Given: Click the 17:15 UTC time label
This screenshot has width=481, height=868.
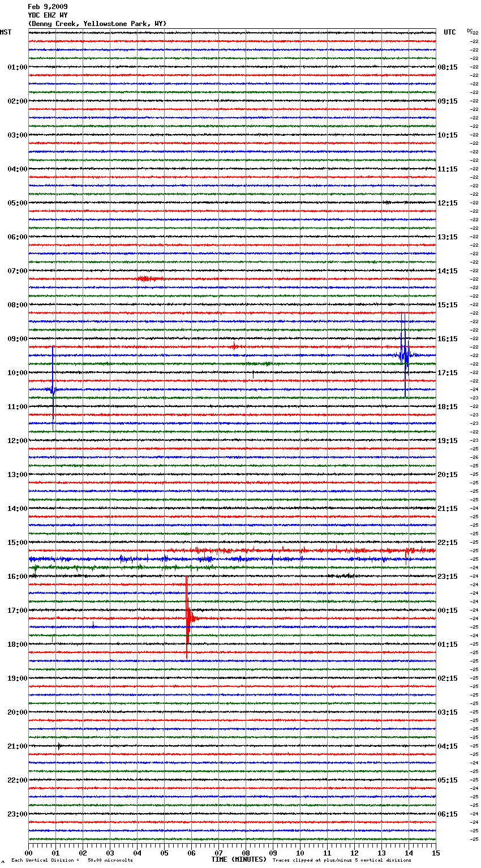Looking at the screenshot, I should [x=448, y=373].
